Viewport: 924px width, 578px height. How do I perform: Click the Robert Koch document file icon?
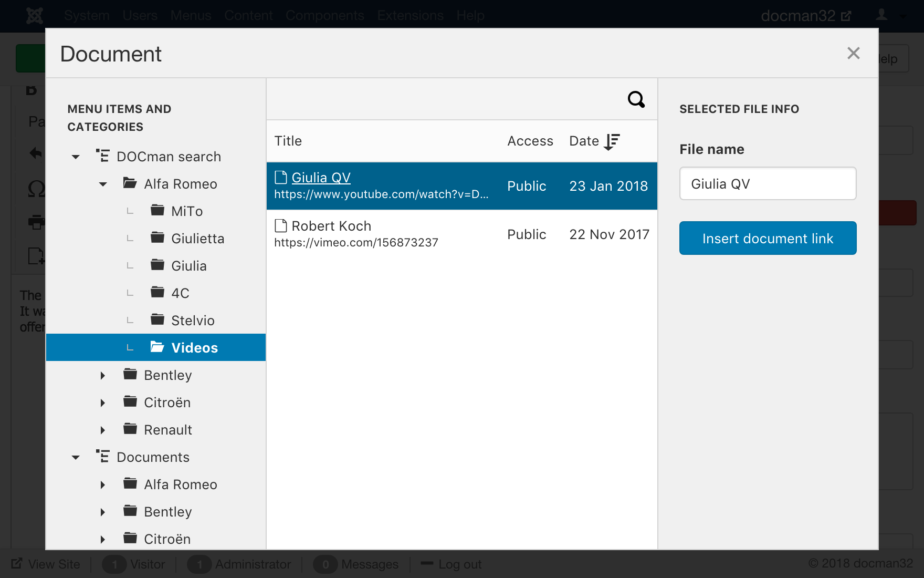[x=281, y=226]
